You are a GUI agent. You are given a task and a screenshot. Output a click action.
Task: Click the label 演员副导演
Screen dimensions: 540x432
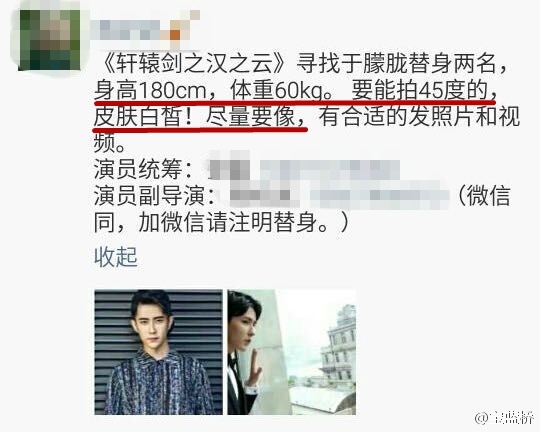pos(149,196)
